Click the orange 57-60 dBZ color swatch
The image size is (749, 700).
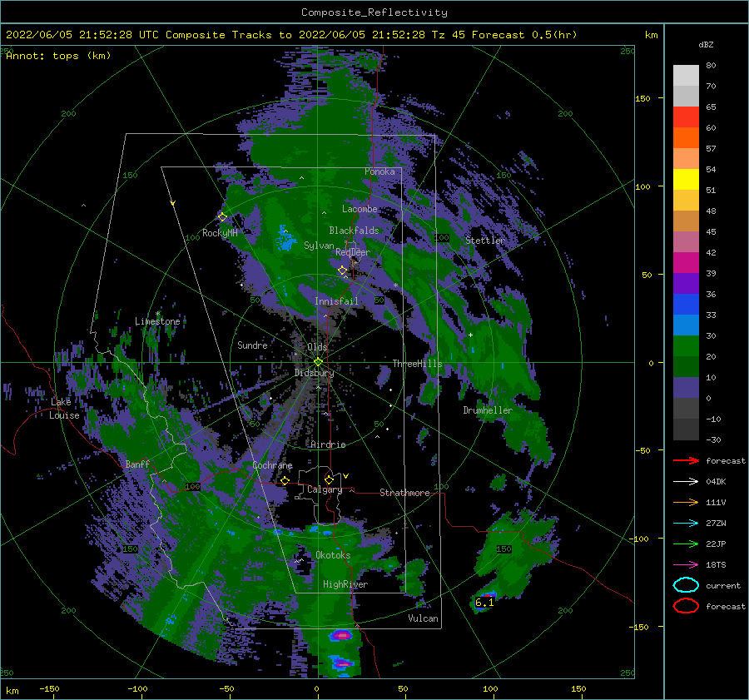(686, 138)
